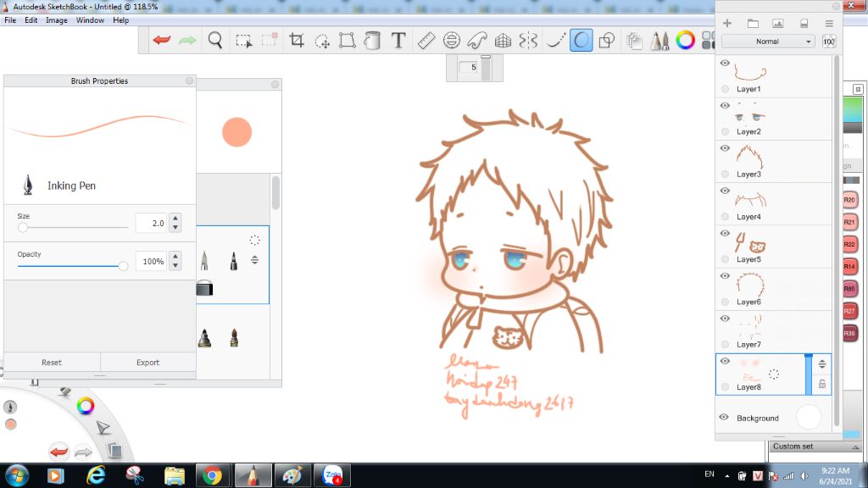Select the Layer5 thumbnail
This screenshot has height=488, width=868.
pos(750,242)
